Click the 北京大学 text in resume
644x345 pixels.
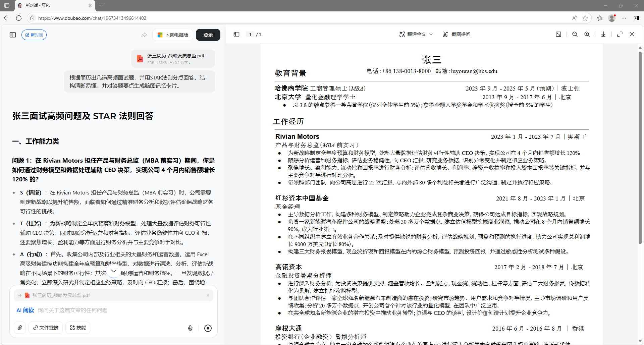pyautogui.click(x=288, y=97)
